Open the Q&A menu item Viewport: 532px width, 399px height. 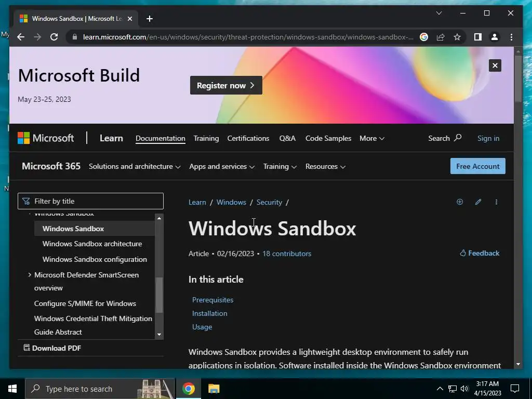tap(287, 138)
